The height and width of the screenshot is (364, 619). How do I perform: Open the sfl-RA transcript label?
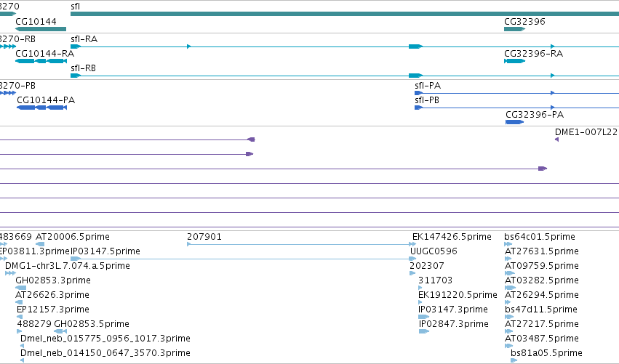click(84, 39)
